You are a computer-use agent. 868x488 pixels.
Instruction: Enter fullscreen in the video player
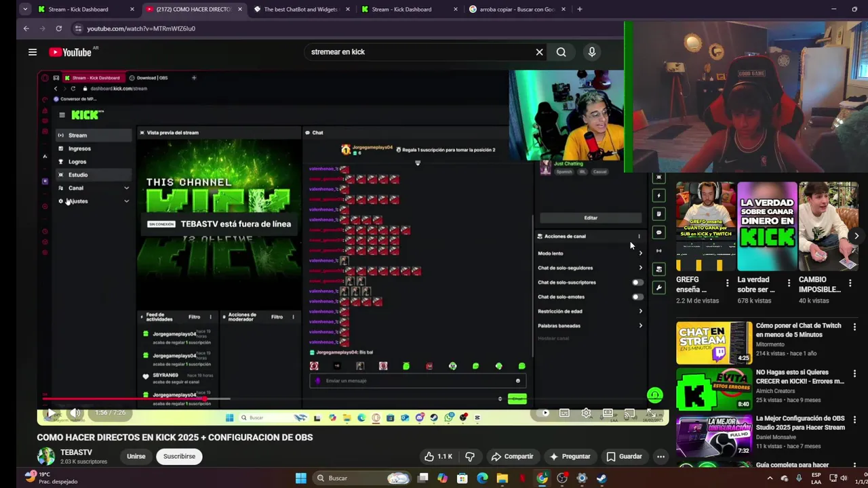tap(650, 413)
